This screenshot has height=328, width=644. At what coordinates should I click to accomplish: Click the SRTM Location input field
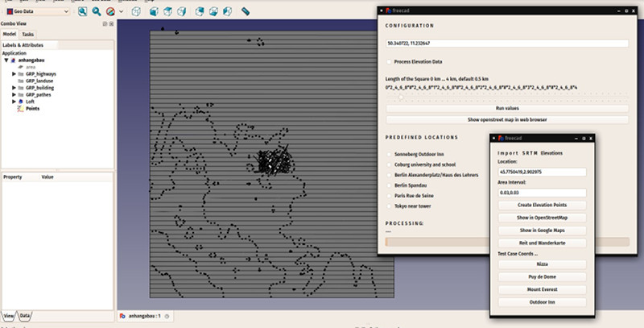[542, 172]
